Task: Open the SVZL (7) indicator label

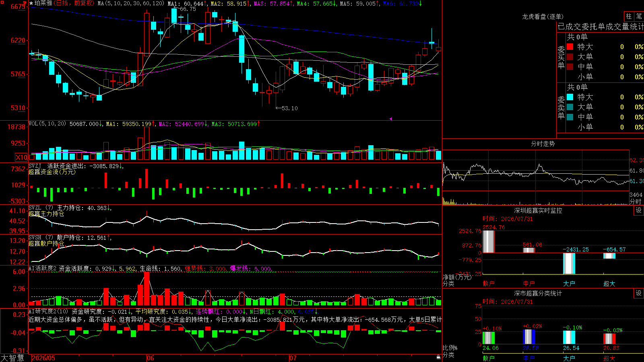Action: pos(41,208)
